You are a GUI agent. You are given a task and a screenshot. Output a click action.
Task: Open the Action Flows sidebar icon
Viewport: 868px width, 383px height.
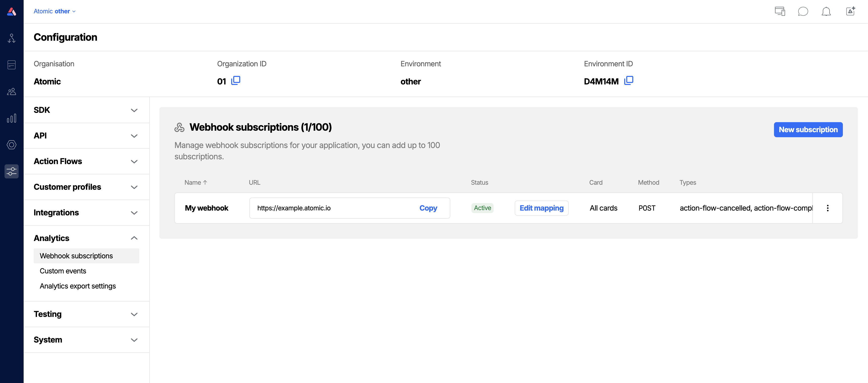point(12,38)
